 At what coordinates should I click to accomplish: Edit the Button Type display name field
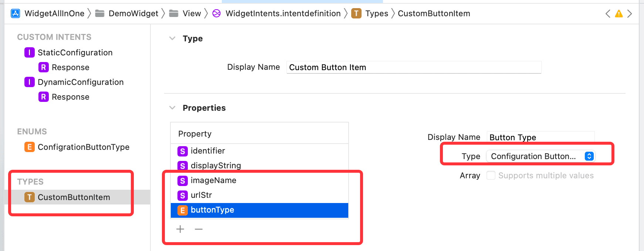click(540, 137)
